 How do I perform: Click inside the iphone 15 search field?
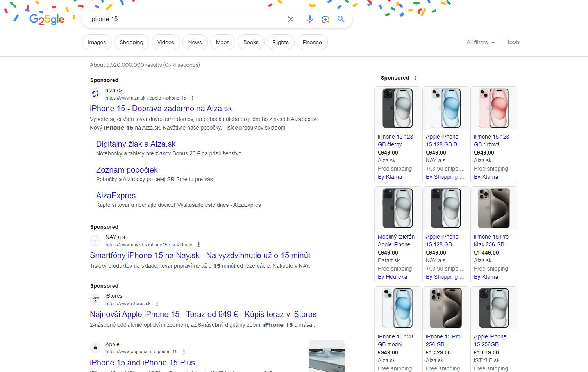coord(184,19)
